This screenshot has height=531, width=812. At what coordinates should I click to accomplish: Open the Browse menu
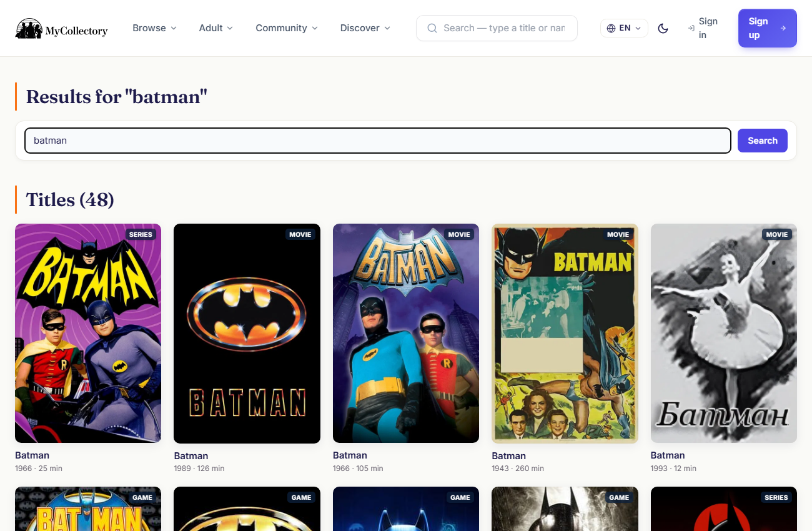point(155,28)
